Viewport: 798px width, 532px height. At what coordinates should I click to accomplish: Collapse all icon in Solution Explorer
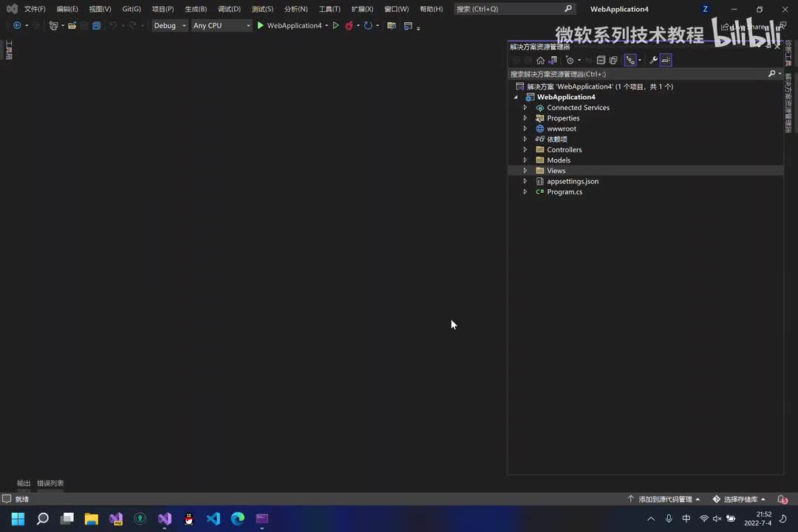tap(601, 60)
